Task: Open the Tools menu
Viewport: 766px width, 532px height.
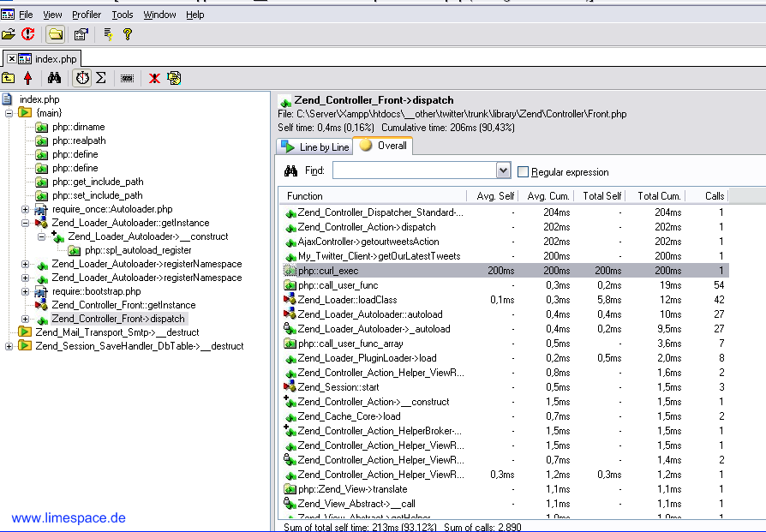Action: point(123,15)
